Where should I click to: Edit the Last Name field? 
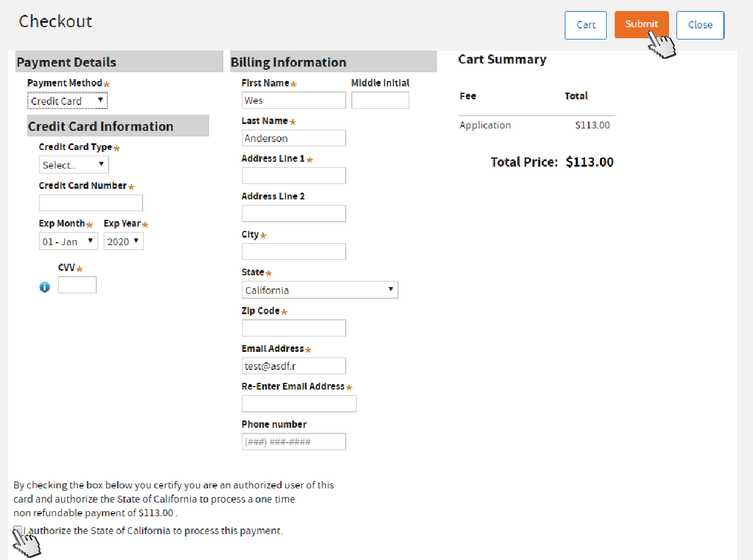(x=293, y=138)
